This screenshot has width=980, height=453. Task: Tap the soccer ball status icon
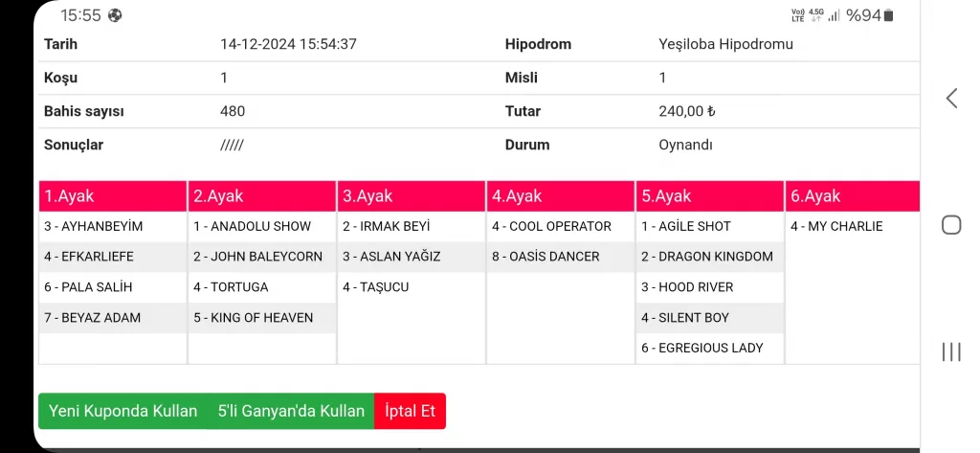(115, 15)
